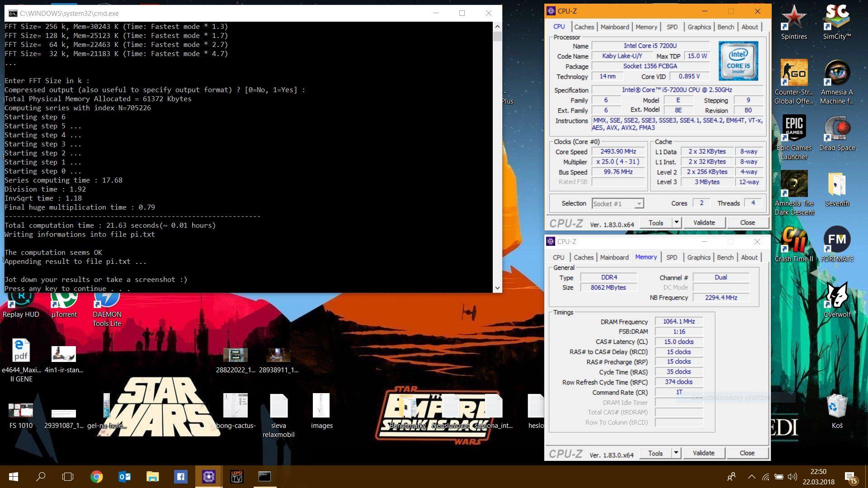Screen dimensions: 868x488
Task: Click Validate in top CPU-Z window
Action: coord(704,222)
